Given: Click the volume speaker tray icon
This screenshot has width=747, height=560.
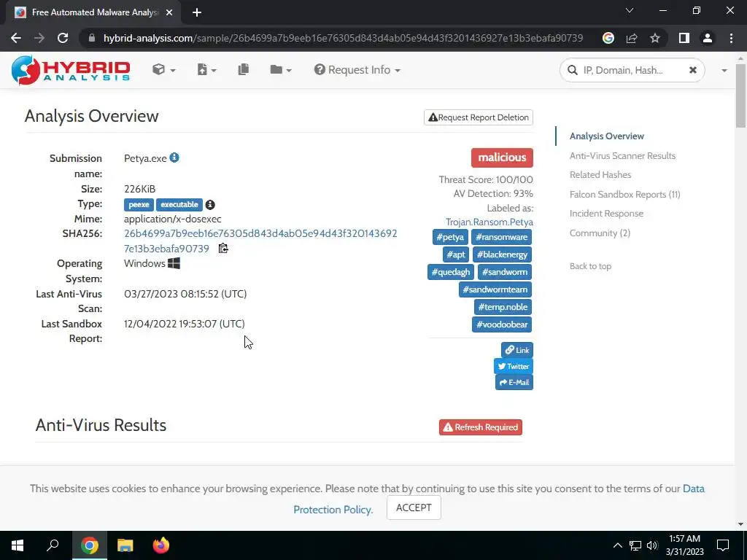Looking at the screenshot, I should [652, 545].
